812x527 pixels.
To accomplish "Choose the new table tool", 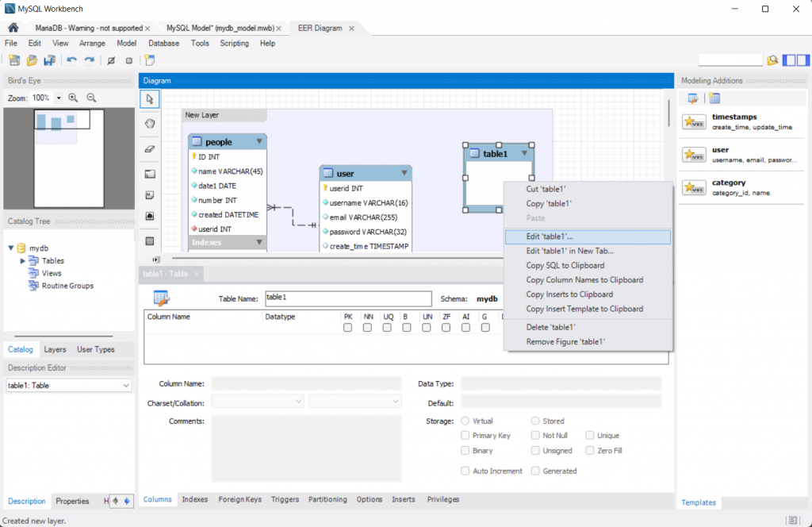I will pos(150,241).
